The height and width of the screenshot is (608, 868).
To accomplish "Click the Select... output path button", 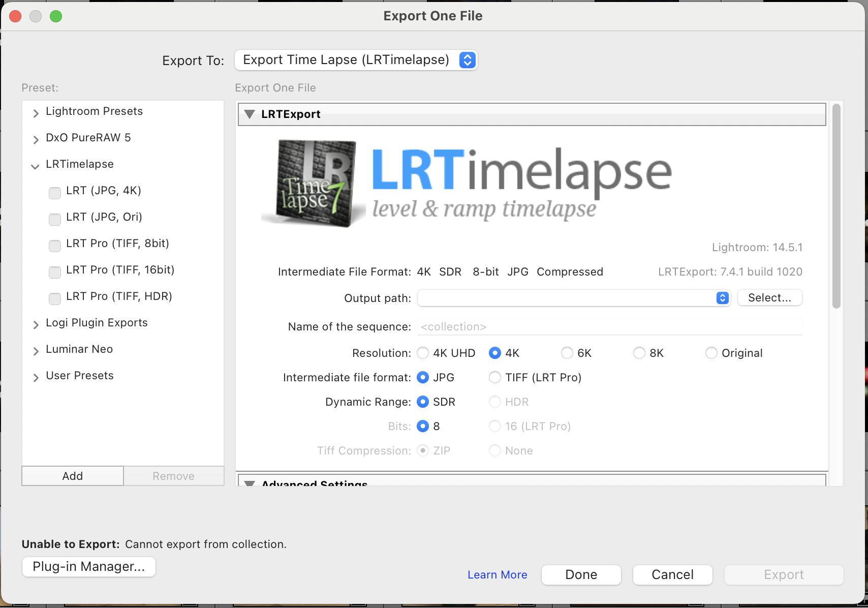I will point(769,298).
